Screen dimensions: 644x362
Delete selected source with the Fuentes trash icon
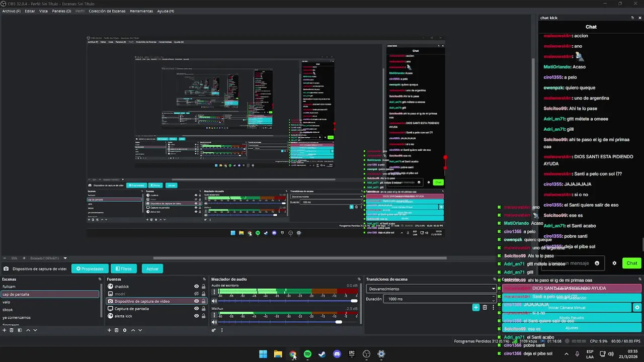point(117,330)
